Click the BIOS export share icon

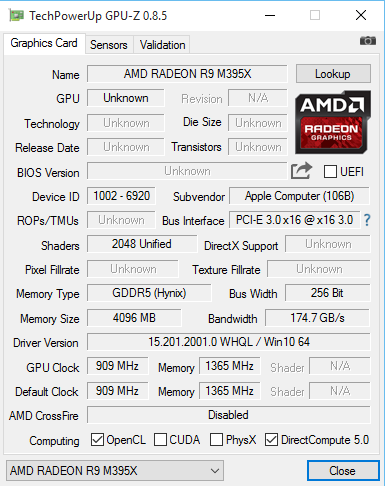point(301,171)
